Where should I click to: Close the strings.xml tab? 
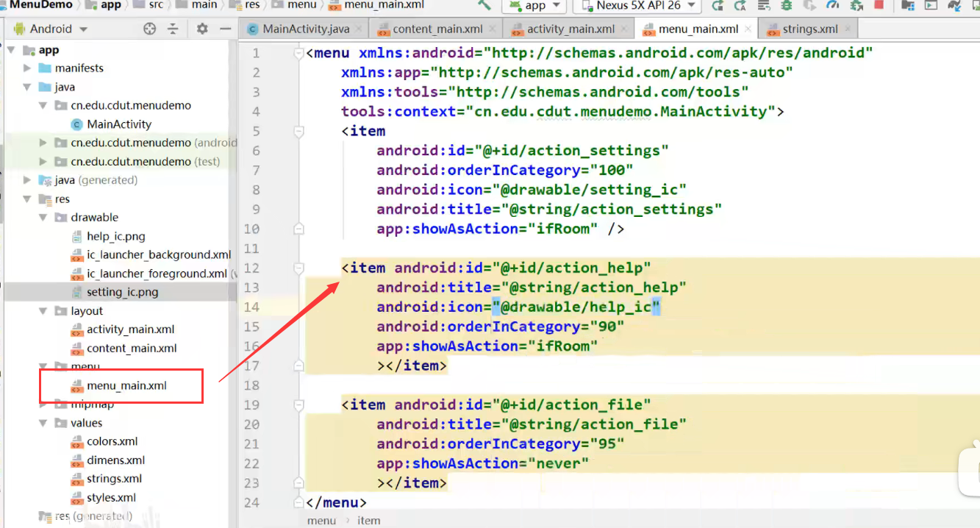[847, 29]
